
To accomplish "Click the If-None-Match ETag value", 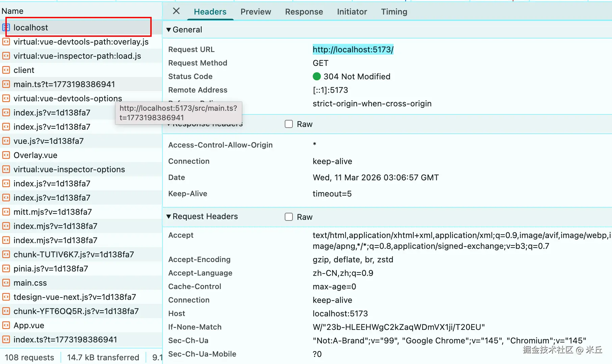I will (x=399, y=327).
